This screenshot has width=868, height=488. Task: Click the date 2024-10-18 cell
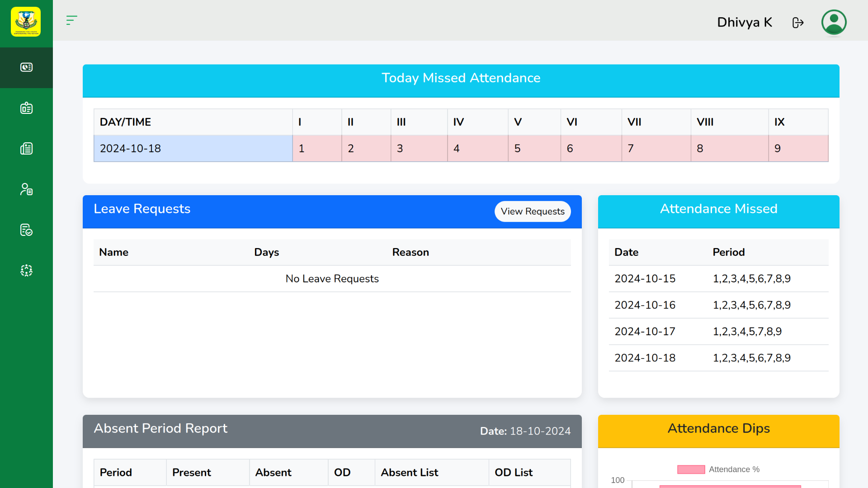coord(130,148)
